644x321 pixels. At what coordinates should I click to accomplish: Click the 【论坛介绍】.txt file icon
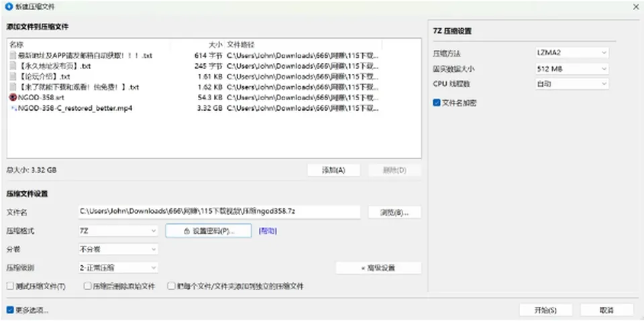[x=13, y=77]
